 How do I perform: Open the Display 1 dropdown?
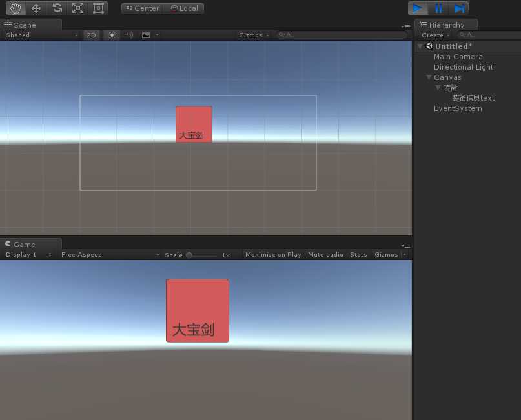(x=28, y=255)
